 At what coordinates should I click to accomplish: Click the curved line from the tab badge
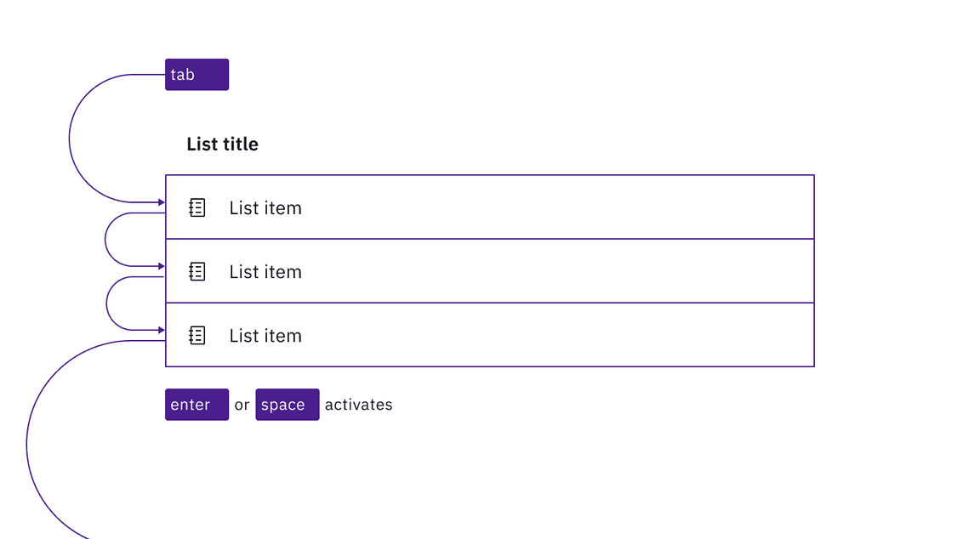[x=69, y=139]
